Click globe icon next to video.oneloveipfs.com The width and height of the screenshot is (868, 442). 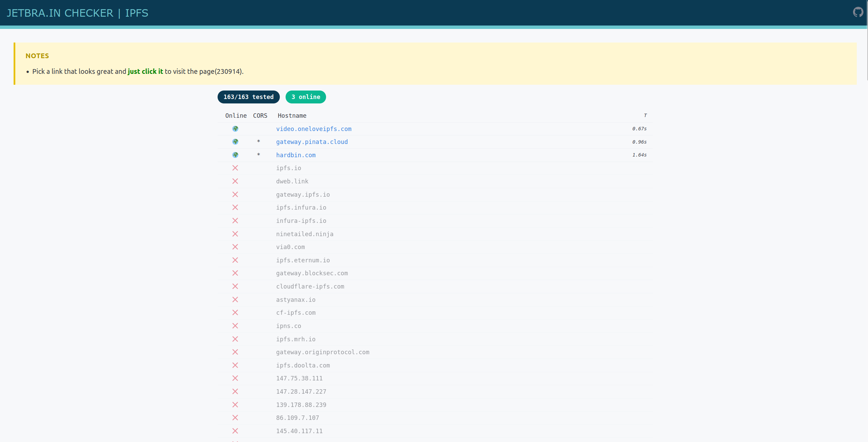tap(235, 129)
